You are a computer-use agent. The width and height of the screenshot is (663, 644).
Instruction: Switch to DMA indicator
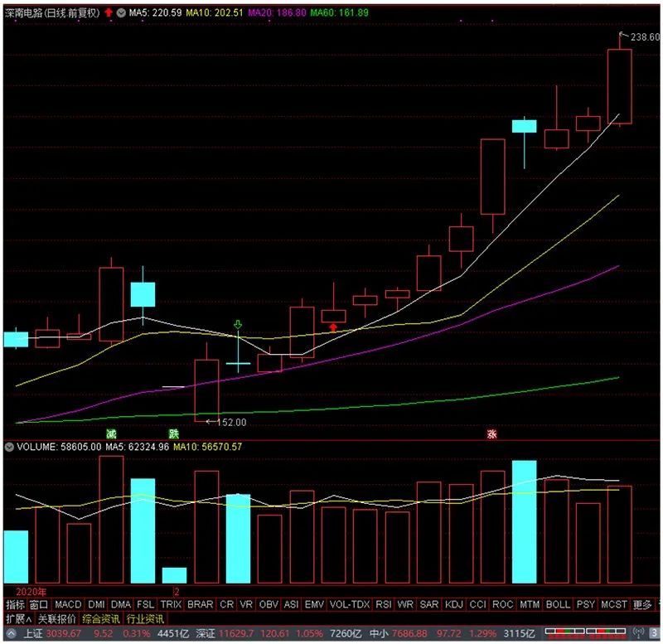(121, 605)
